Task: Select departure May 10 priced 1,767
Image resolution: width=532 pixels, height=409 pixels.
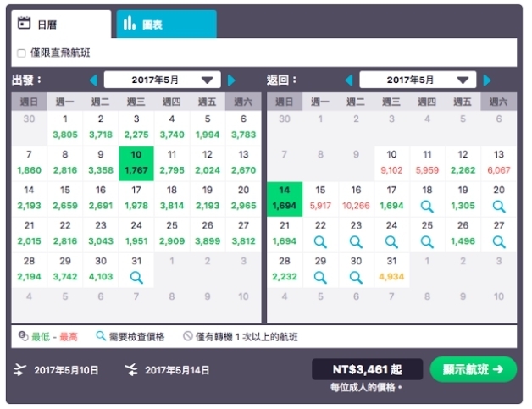Action: coord(136,163)
